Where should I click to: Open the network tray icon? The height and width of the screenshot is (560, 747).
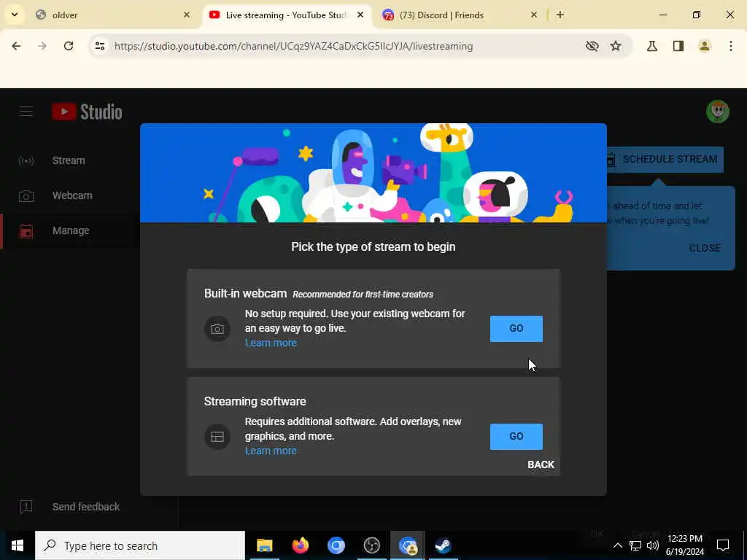pyautogui.click(x=635, y=545)
